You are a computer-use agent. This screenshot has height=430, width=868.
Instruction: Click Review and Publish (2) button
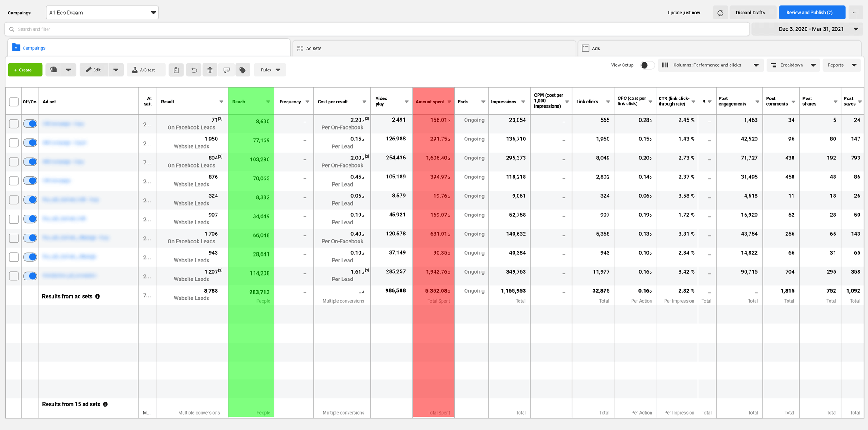click(x=812, y=13)
